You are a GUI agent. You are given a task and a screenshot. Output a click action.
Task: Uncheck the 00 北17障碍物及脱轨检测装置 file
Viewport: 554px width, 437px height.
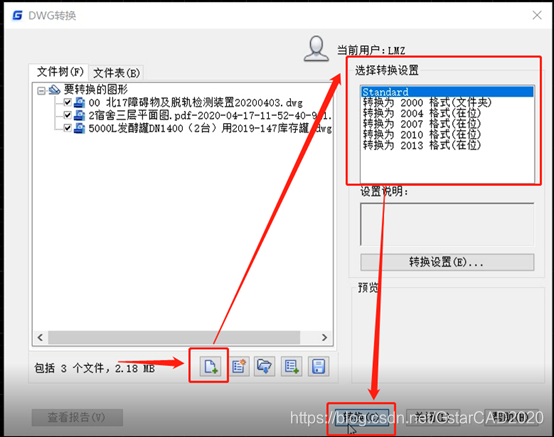tap(67, 102)
